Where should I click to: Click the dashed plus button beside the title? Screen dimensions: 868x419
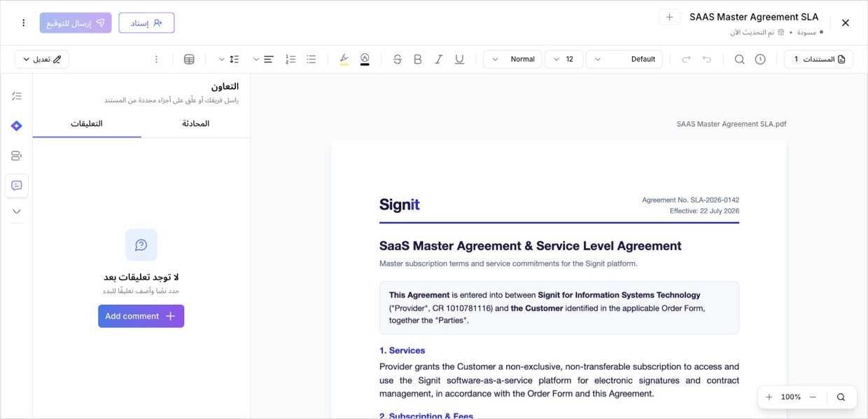pyautogui.click(x=669, y=18)
